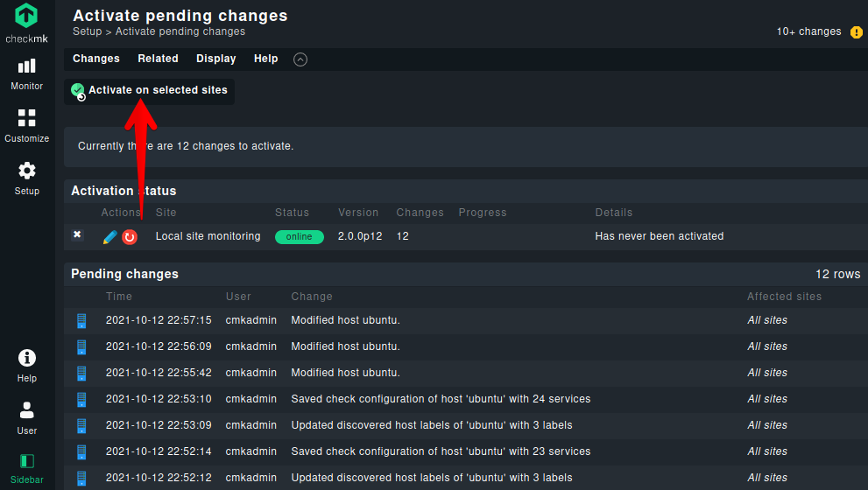
Task: Open the checkmk logo home
Action: pos(26,24)
